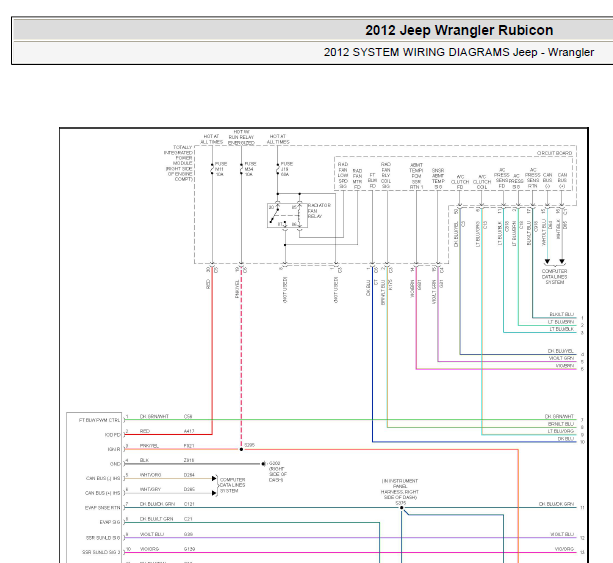Click "VIO/LT GRN" label at terminal 5
This screenshot has width=613, height=563.
[561, 358]
